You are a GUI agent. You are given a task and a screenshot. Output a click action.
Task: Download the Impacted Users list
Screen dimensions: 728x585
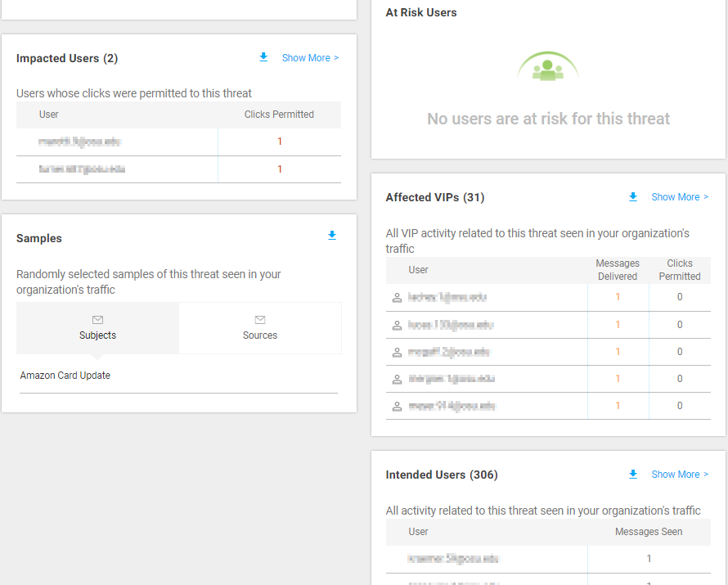coord(263,57)
